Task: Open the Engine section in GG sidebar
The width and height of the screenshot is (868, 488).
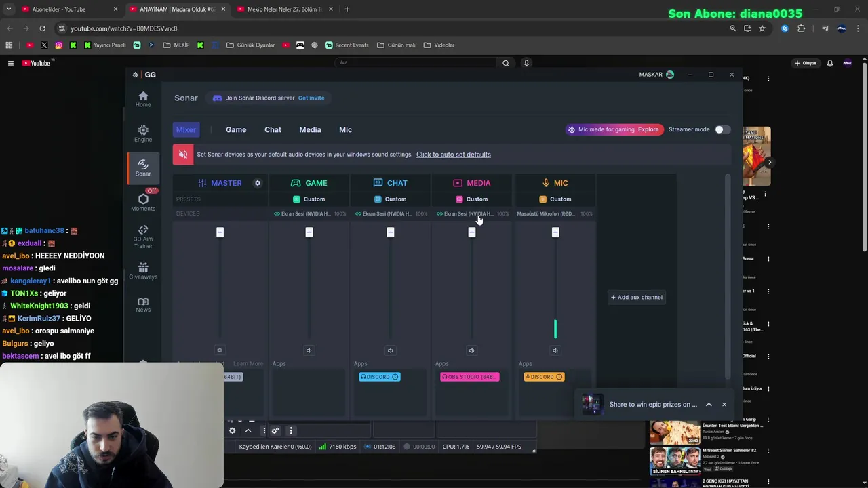Action: [x=143, y=134]
